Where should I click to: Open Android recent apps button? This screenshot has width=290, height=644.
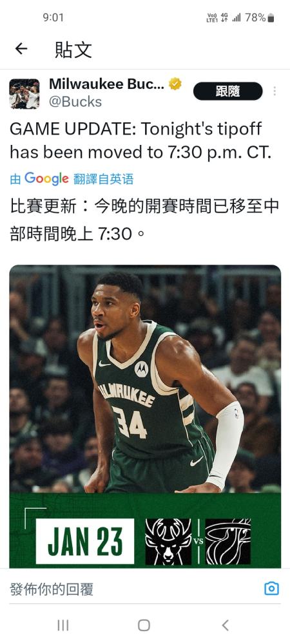coord(63,625)
